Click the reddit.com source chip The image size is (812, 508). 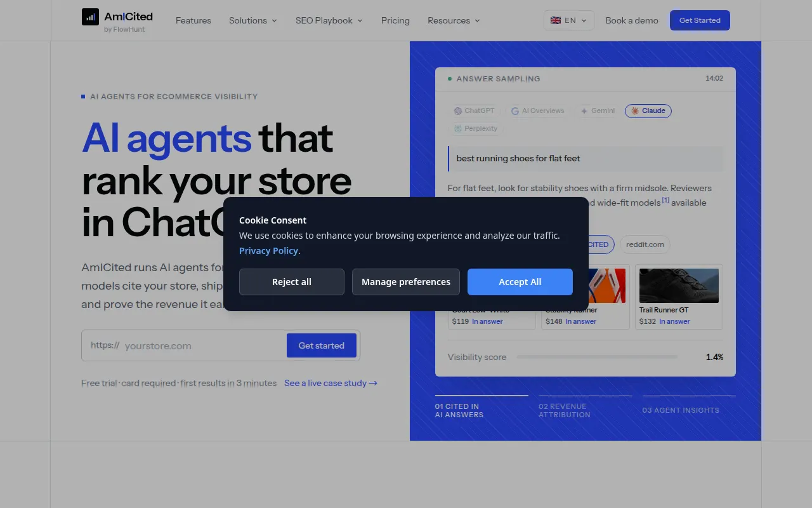(x=645, y=244)
